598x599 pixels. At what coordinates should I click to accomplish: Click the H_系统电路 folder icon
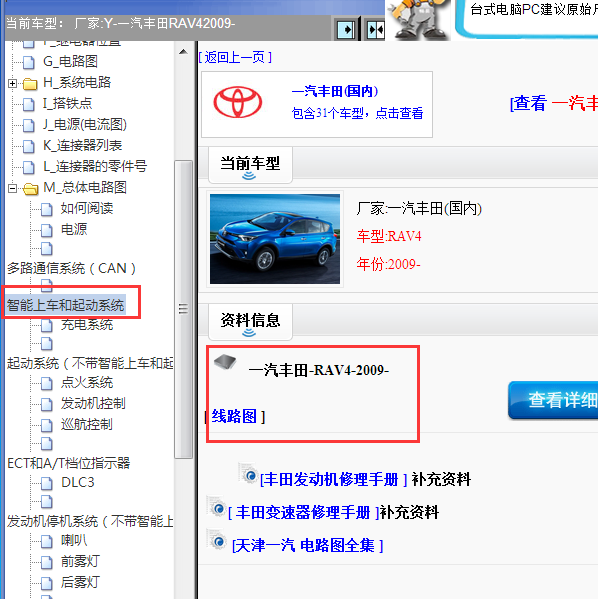pos(30,83)
